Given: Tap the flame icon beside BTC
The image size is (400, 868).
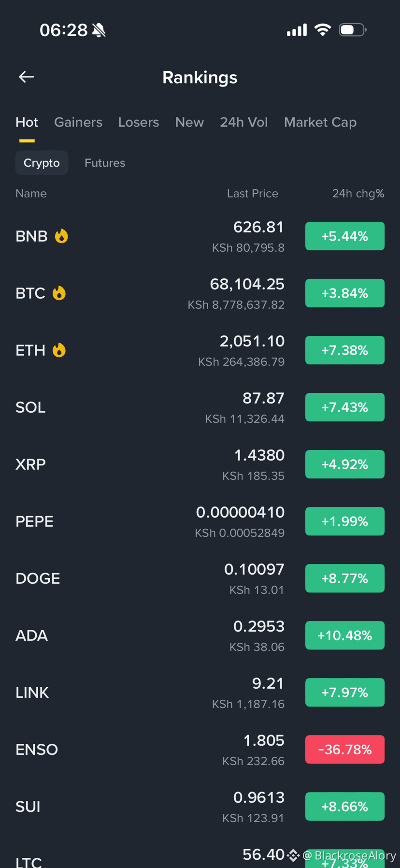Looking at the screenshot, I should point(59,293).
